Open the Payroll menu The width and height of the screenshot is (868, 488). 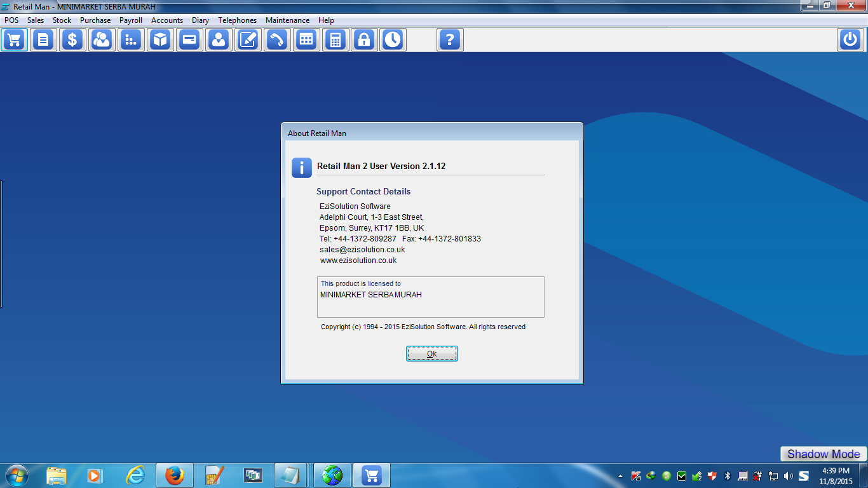pyautogui.click(x=131, y=20)
